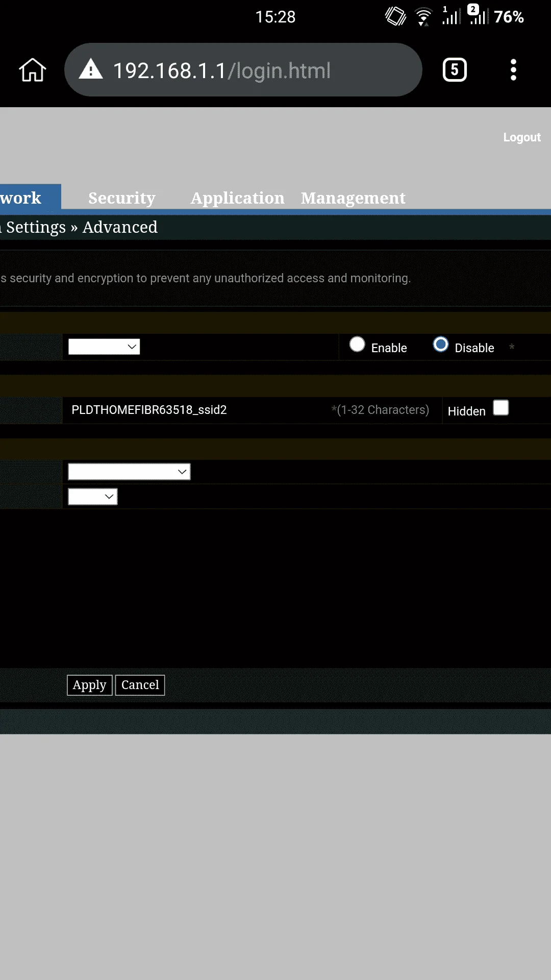The width and height of the screenshot is (551, 980).
Task: Tap the SIM 1 signal icon
Action: point(450,15)
